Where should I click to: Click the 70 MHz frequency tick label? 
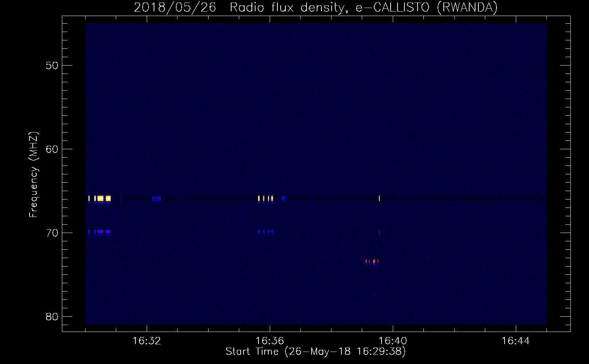coord(52,233)
